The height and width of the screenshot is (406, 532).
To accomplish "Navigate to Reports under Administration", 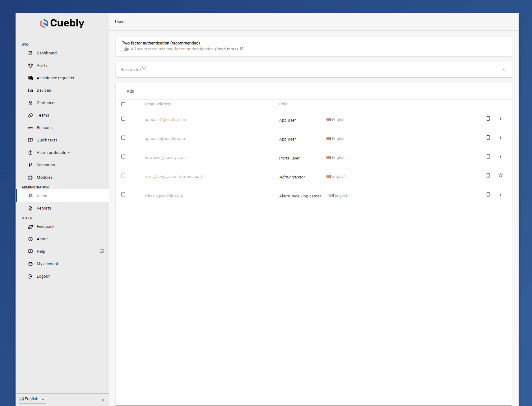I will click(44, 208).
